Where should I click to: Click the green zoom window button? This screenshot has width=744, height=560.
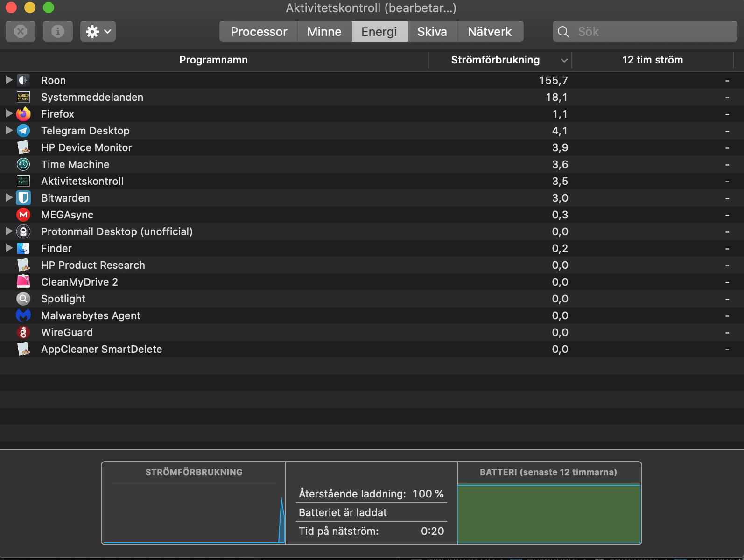[x=48, y=7]
